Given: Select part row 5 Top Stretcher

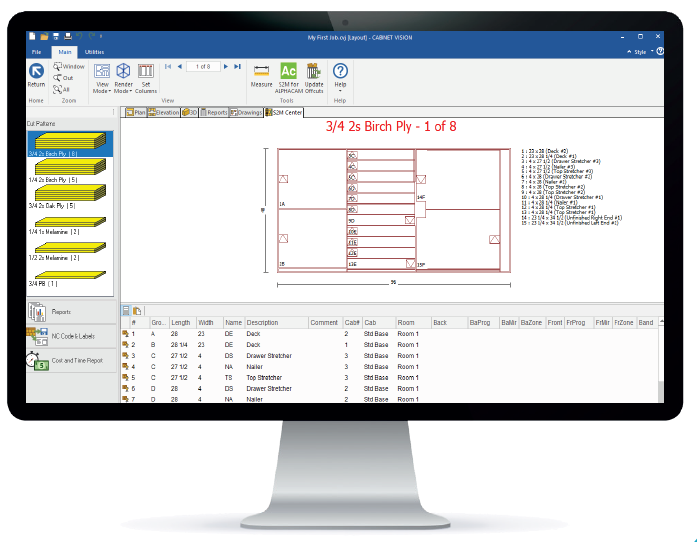Looking at the screenshot, I should [x=389, y=377].
